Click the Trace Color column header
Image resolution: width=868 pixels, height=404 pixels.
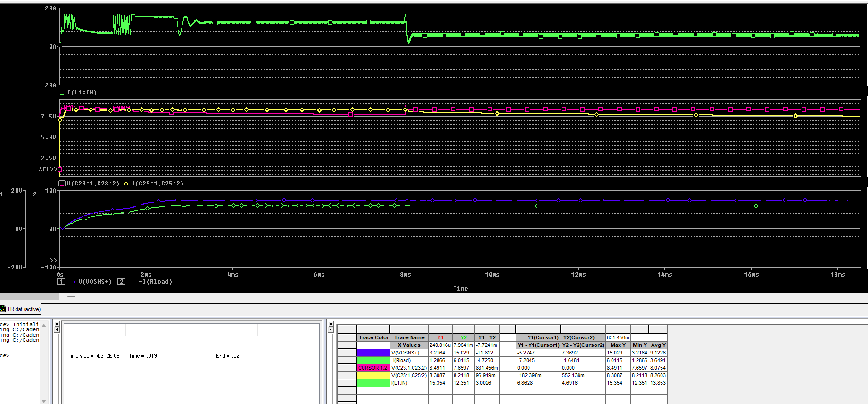coord(373,337)
